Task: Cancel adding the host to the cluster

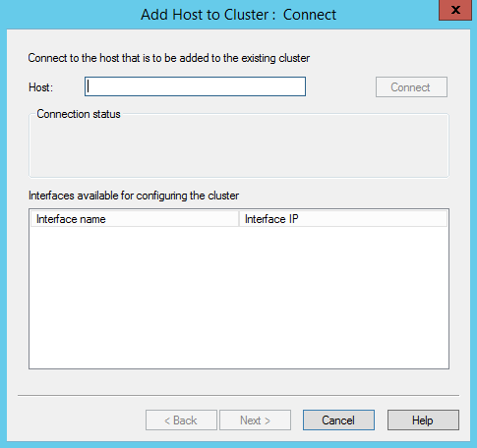Action: click(338, 420)
